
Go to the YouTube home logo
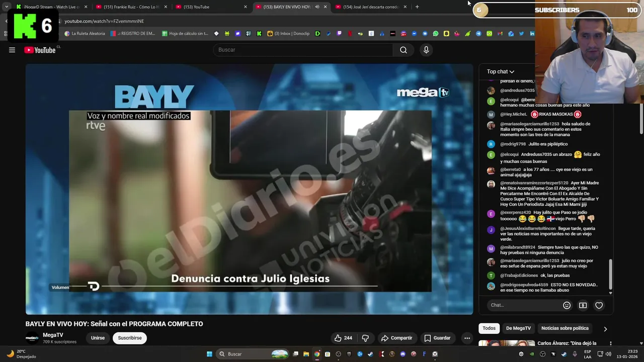[x=40, y=50]
